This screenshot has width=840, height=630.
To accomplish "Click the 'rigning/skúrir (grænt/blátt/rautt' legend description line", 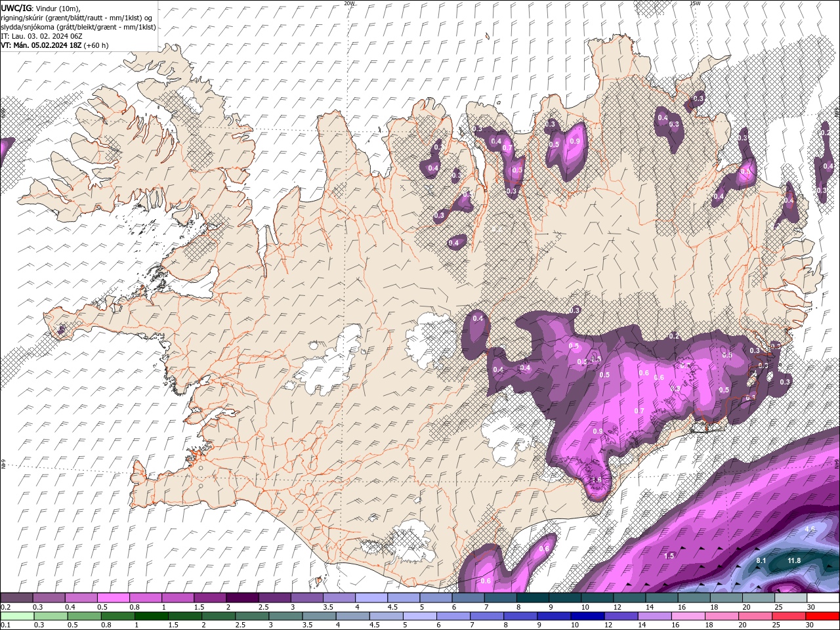I will tap(77, 18).
